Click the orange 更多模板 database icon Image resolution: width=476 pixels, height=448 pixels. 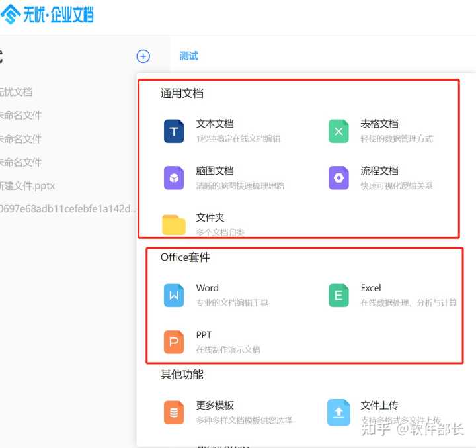click(174, 412)
